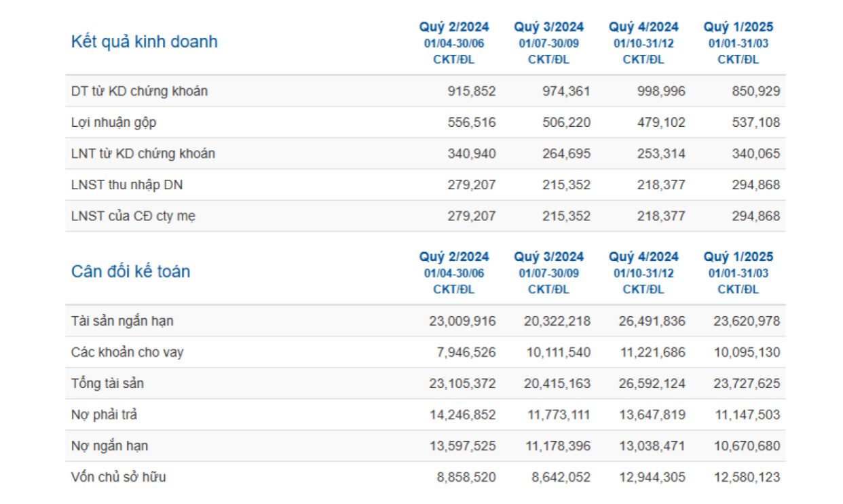Image resolution: width=843 pixels, height=504 pixels.
Task: Click the 'Cân đối kế toán' section heading
Action: pos(130,272)
